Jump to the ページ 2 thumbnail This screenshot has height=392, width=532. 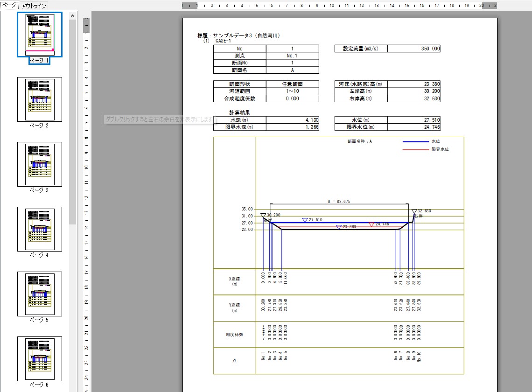click(40, 99)
